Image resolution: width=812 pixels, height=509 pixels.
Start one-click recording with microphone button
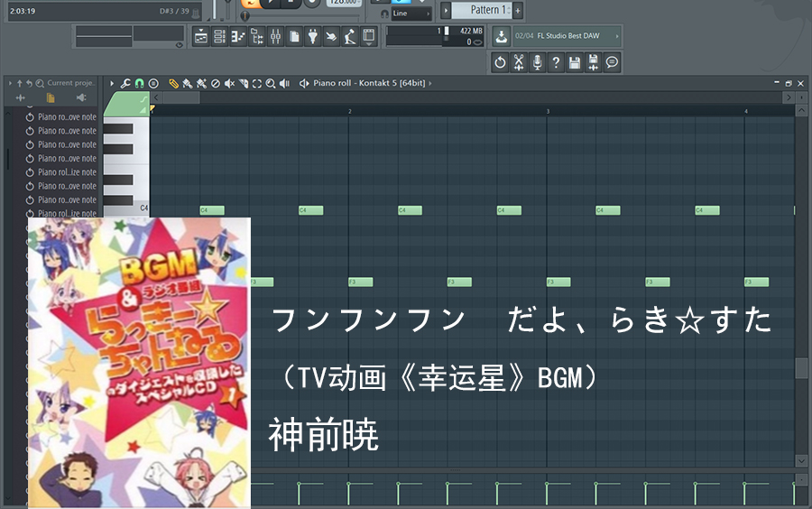537,62
